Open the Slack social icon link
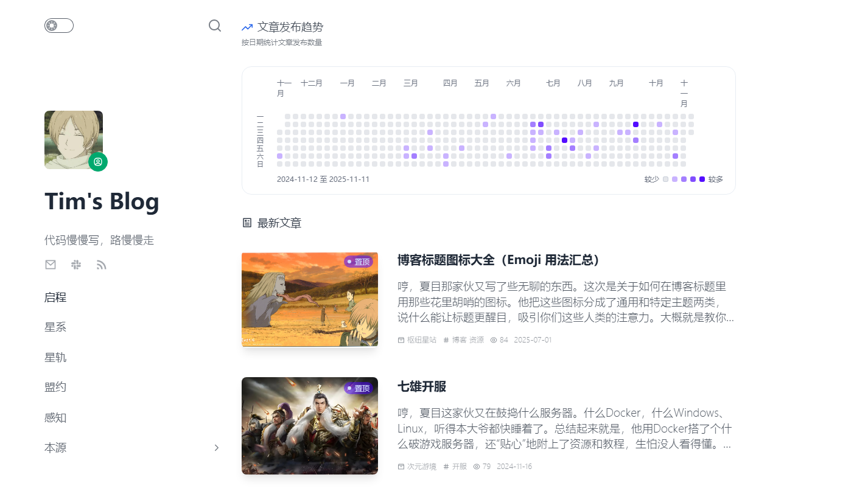Image resolution: width=868 pixels, height=497 pixels. point(76,265)
